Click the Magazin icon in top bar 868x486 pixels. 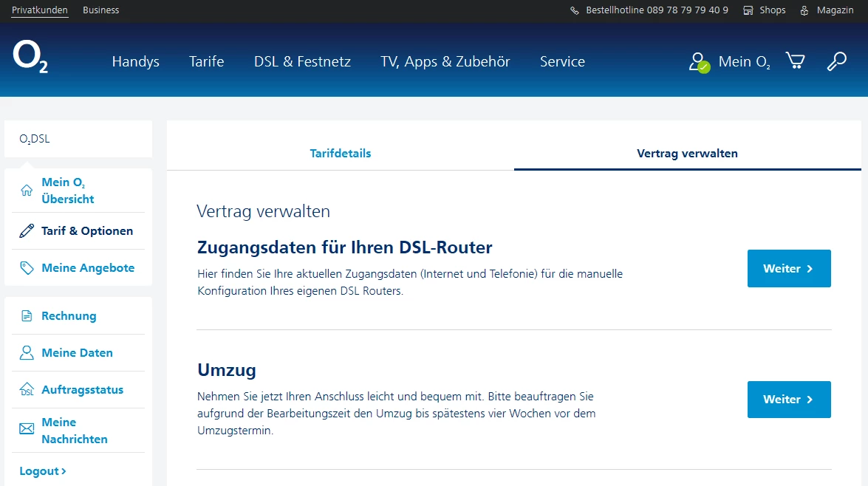click(804, 10)
